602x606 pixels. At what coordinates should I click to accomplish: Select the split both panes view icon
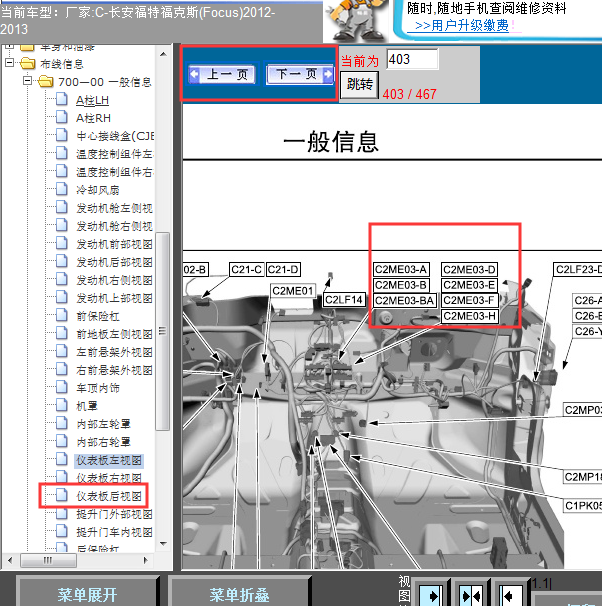471,595
